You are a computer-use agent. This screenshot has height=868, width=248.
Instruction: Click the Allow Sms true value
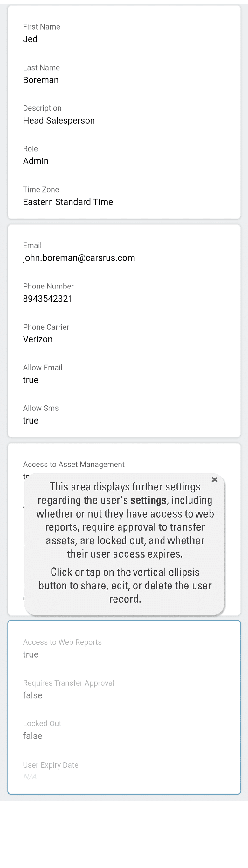(31, 420)
